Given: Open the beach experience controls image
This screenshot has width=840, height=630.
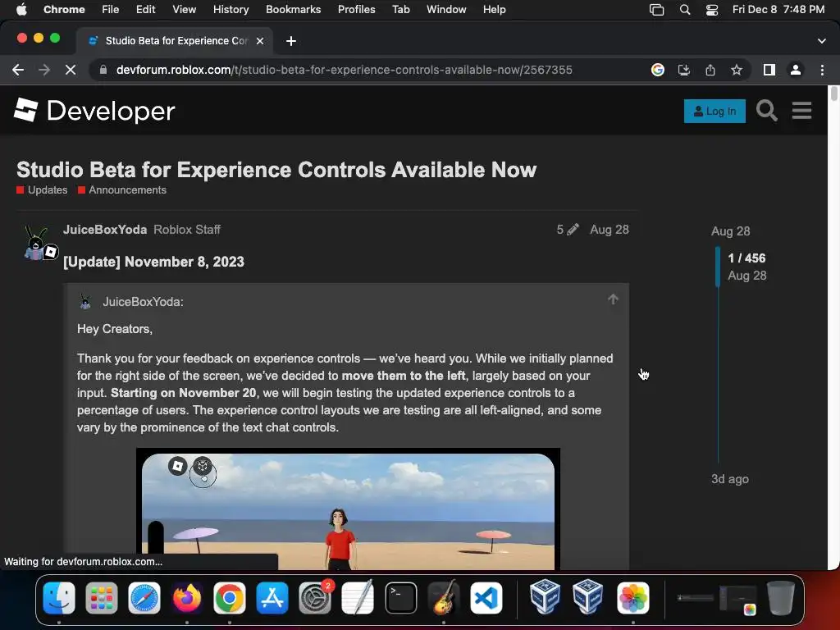Looking at the screenshot, I should pyautogui.click(x=348, y=509).
